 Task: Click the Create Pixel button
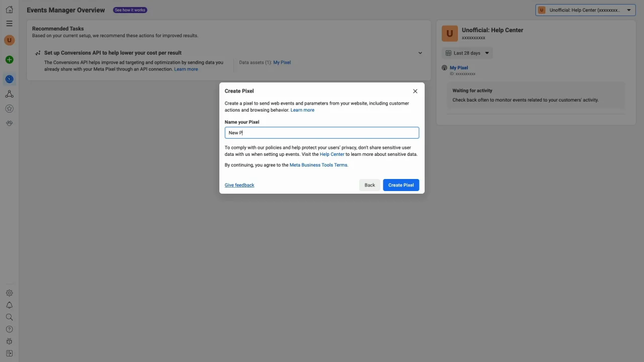tap(401, 185)
